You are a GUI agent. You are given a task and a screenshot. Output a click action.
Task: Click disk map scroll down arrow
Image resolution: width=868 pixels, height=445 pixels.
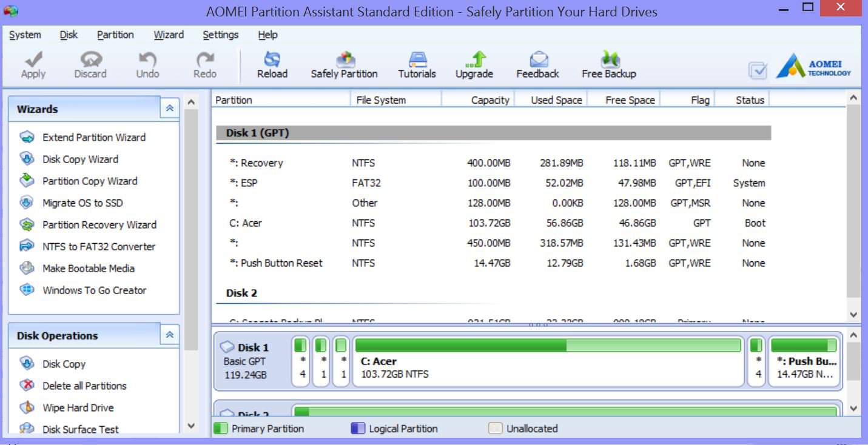point(854,409)
